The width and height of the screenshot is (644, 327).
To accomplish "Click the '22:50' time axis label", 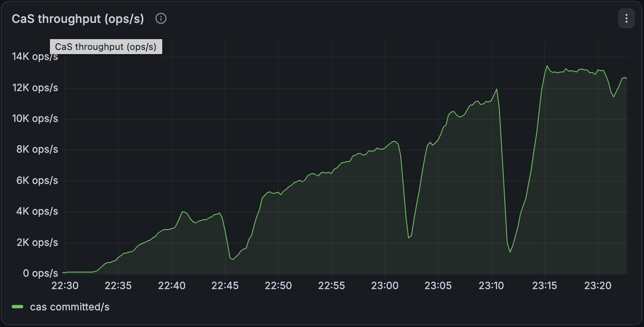I will pyautogui.click(x=278, y=286).
